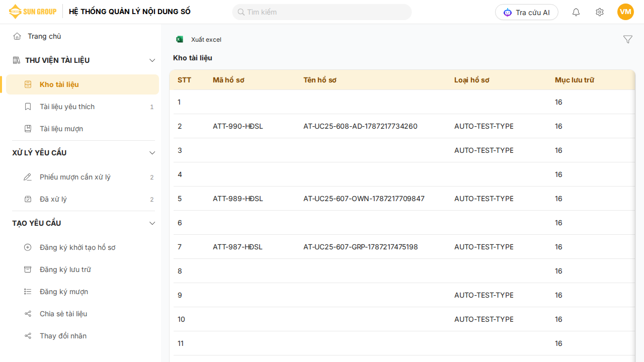644x362 pixels.
Task: Focus the Tìm kiếm search field
Action: pos(322,12)
